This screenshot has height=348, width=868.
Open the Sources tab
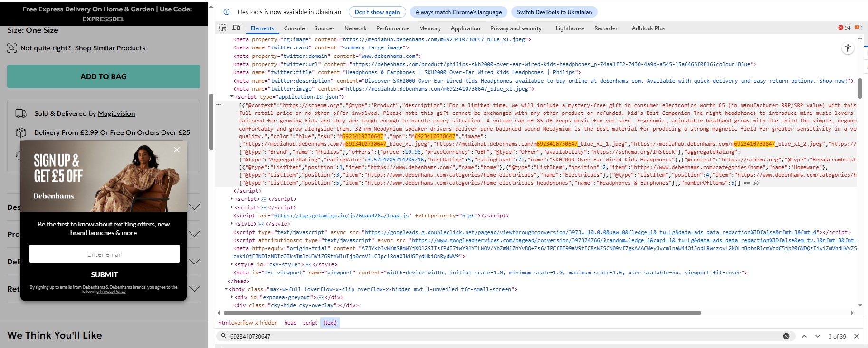tap(324, 28)
